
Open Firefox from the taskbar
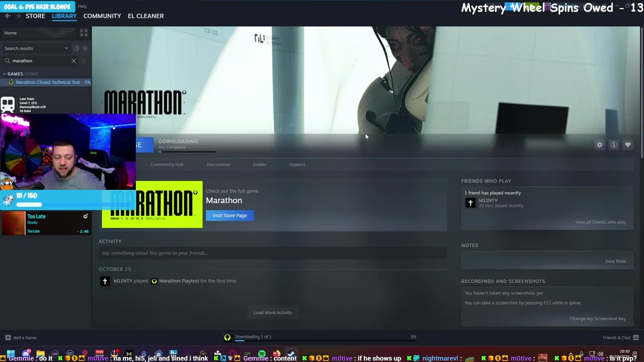click(276, 354)
